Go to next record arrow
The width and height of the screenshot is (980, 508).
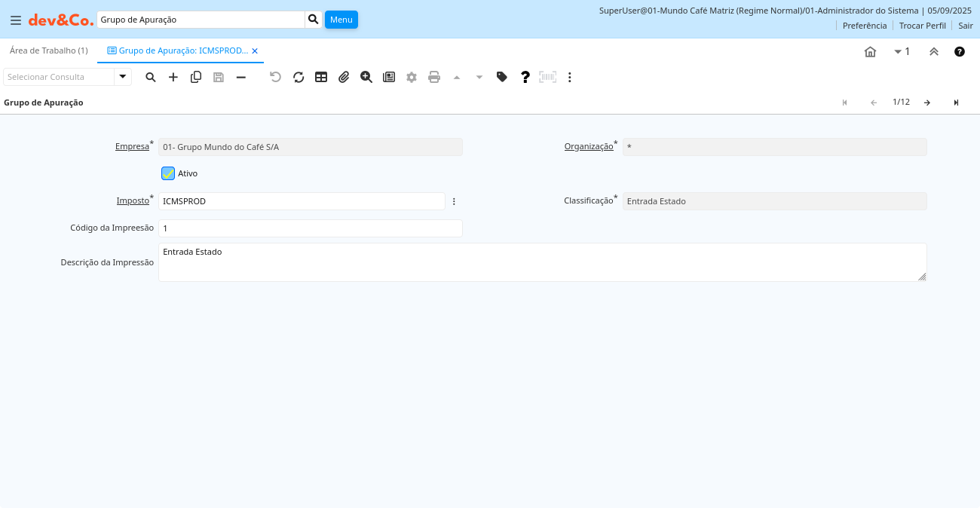click(x=927, y=103)
